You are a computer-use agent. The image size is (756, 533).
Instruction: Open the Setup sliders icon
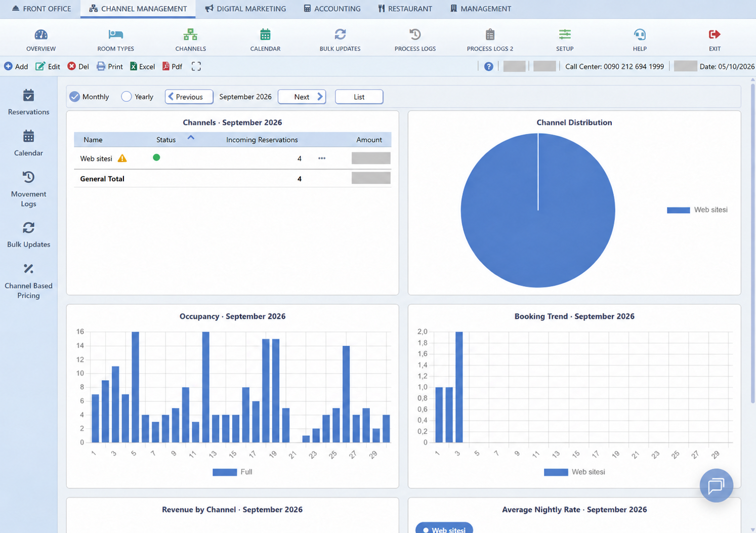click(x=565, y=34)
